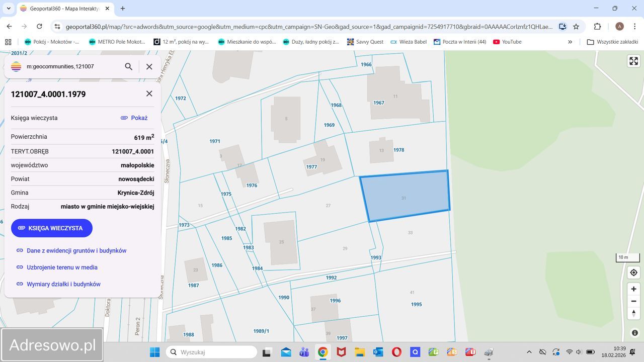Clear the search field with X
The height and width of the screenshot is (362, 644).
click(x=149, y=66)
